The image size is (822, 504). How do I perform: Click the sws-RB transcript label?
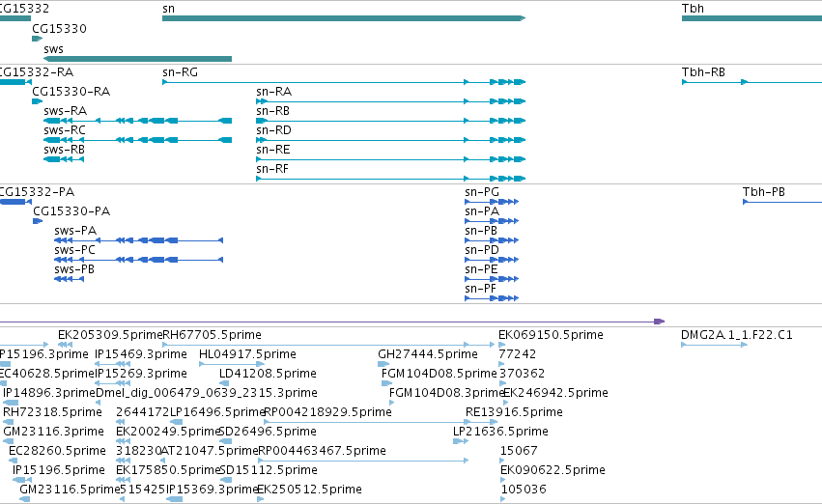pos(64,150)
